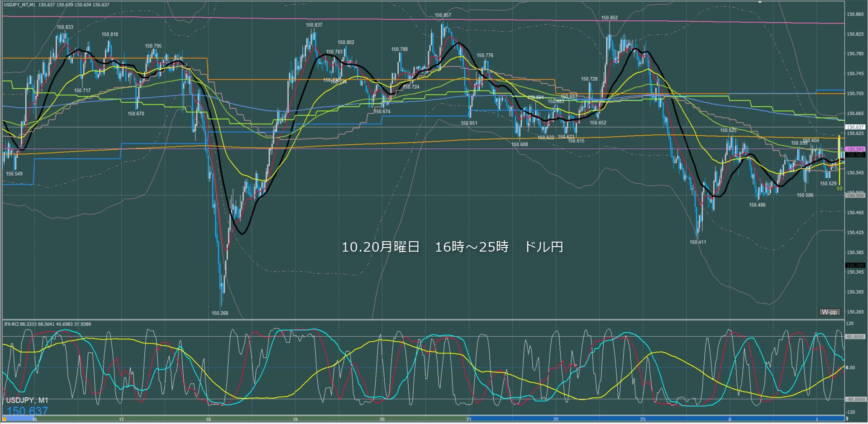The height and width of the screenshot is (424, 868).
Task: Click the orange square on the time bar
Action: [5, 419]
